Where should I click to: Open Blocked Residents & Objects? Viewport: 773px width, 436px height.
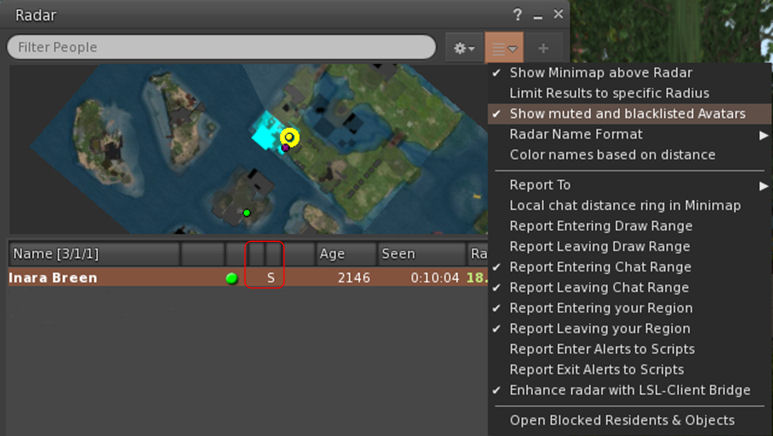(x=622, y=420)
